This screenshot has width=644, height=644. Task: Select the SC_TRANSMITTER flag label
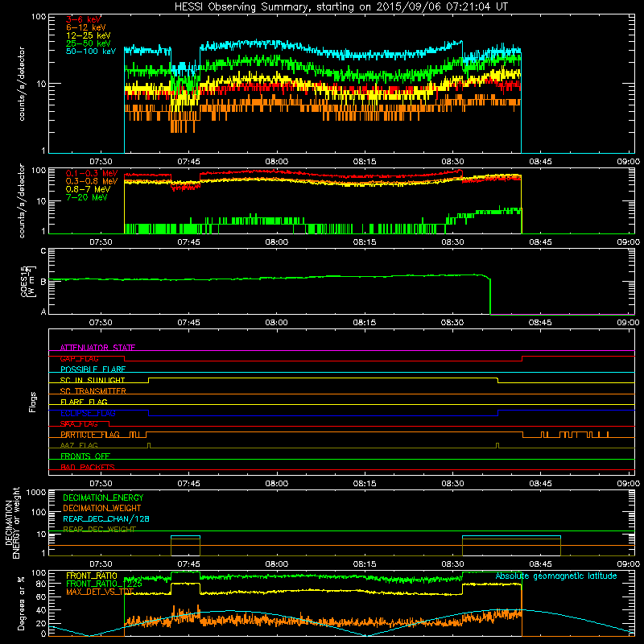click(x=93, y=391)
